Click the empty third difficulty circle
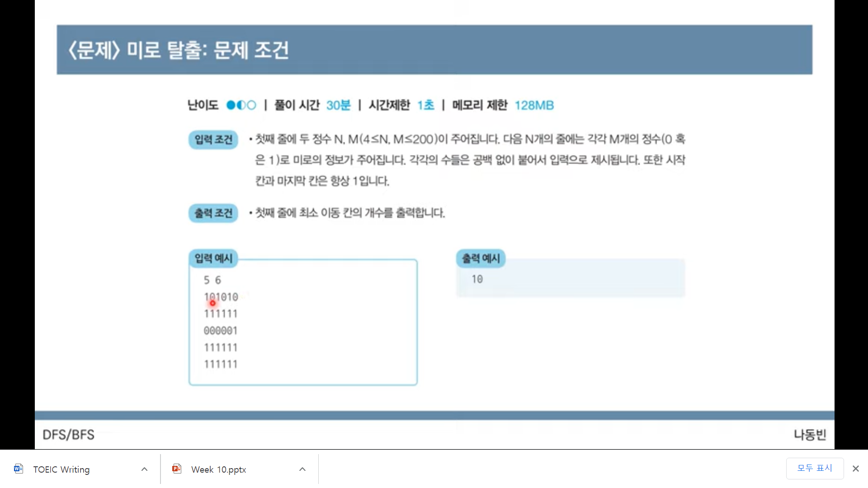 pyautogui.click(x=251, y=105)
